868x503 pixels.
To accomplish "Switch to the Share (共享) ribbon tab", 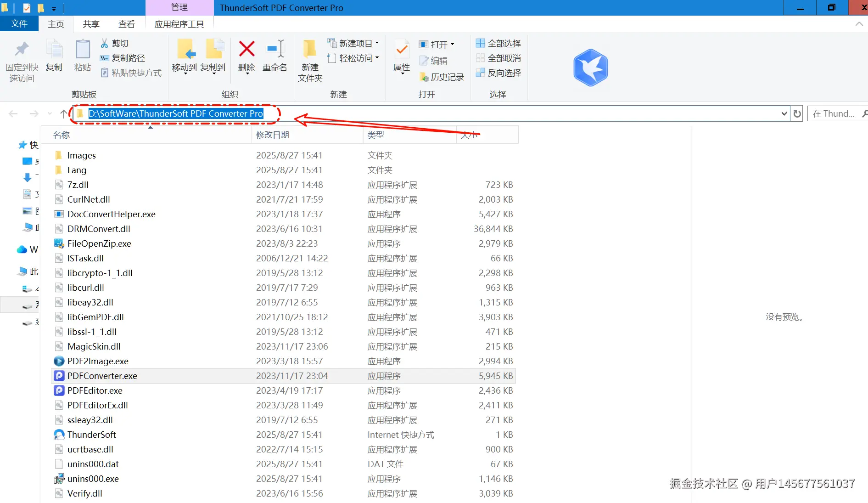I will tap(91, 24).
